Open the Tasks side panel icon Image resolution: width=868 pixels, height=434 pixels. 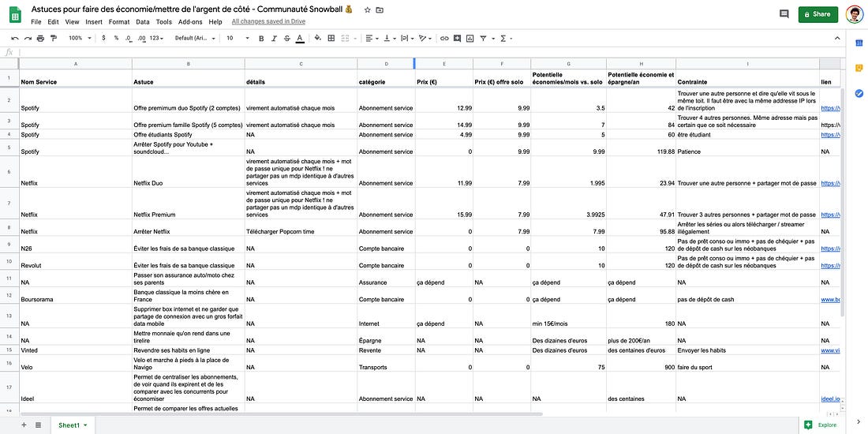(x=859, y=94)
